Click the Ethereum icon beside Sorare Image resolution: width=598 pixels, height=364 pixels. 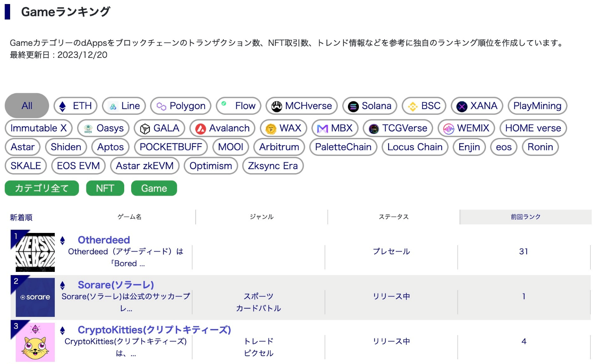[x=63, y=286]
